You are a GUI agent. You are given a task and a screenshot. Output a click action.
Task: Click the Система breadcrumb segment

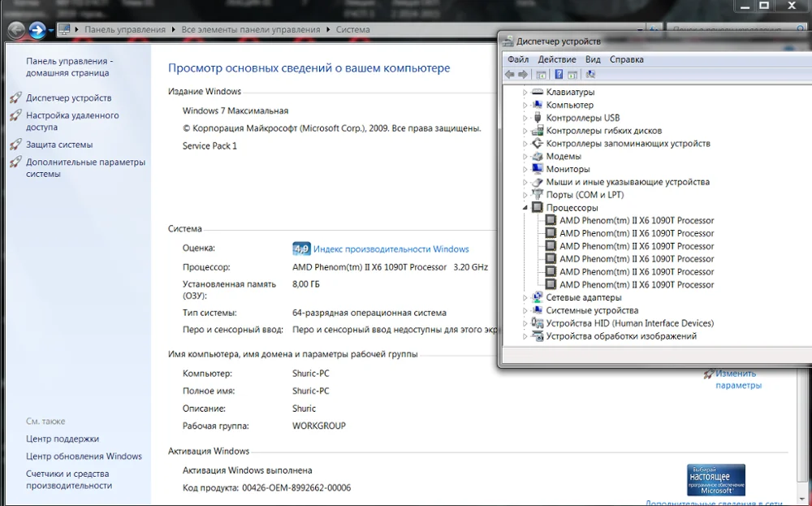pos(352,29)
